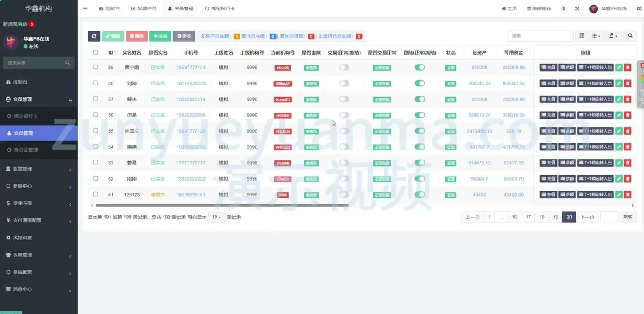This screenshot has width=644, height=314.
Task: Open the columns grid dropdown
Action: click(x=596, y=36)
